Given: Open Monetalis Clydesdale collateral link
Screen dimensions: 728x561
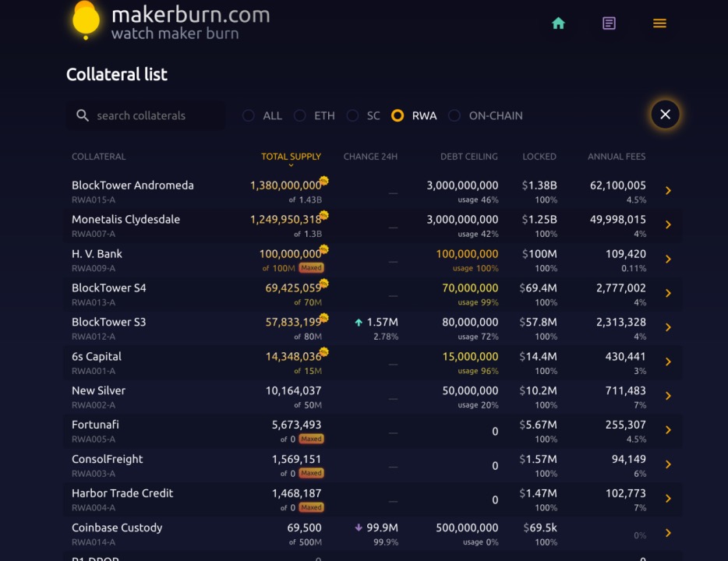Looking at the screenshot, I should coord(125,220).
